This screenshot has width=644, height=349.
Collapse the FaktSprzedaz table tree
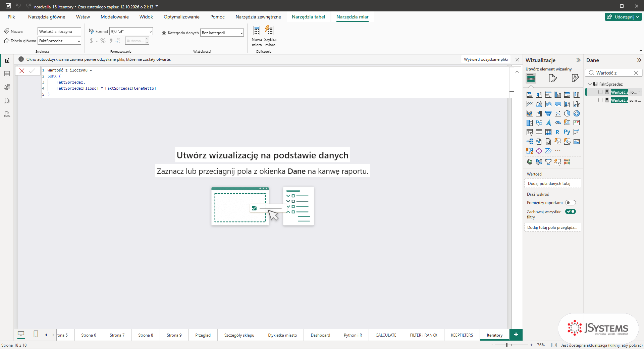click(590, 84)
